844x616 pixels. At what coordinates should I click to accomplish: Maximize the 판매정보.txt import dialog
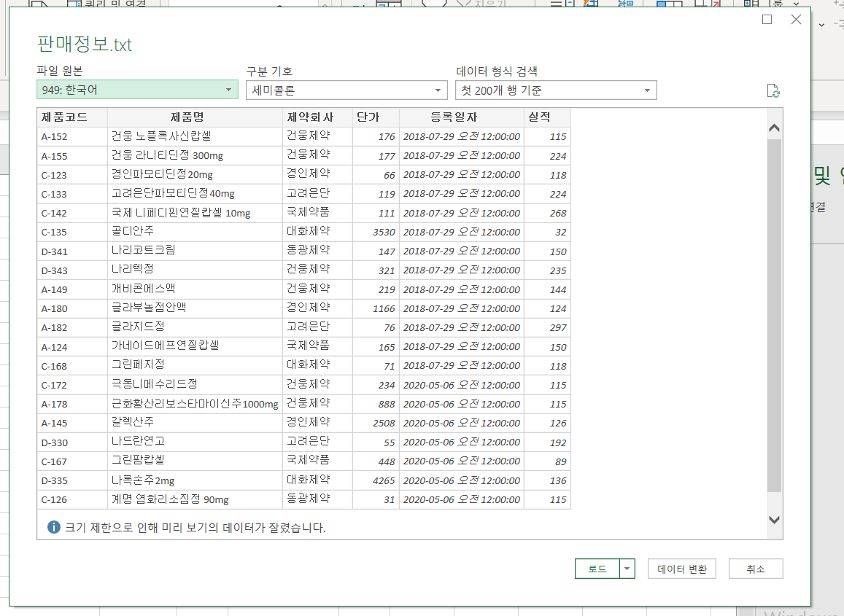[x=767, y=20]
